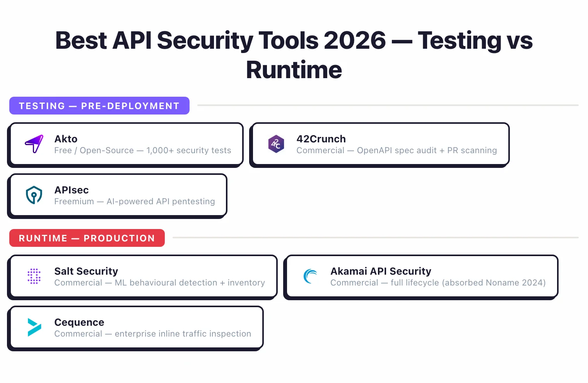Click 'Commercial — enterprise inline traffic inspection'

(153, 334)
